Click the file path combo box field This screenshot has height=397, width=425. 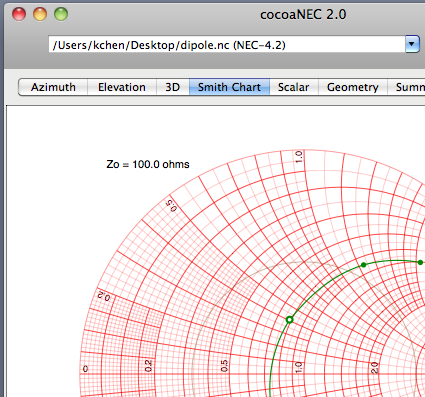tap(227, 44)
